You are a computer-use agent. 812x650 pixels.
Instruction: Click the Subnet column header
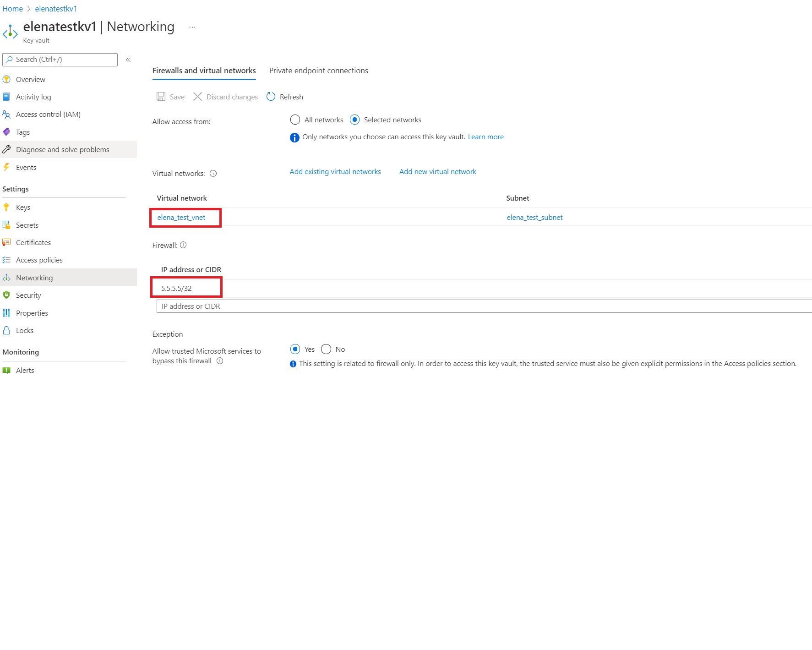(518, 198)
